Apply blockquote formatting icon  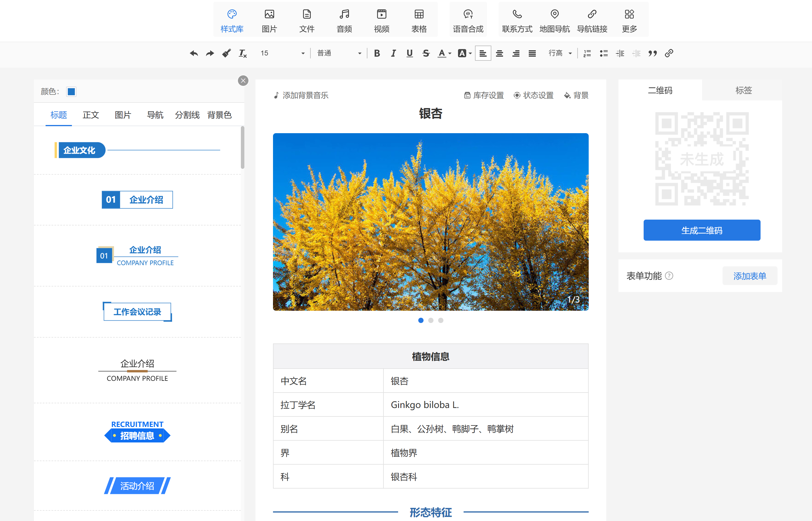tap(652, 53)
